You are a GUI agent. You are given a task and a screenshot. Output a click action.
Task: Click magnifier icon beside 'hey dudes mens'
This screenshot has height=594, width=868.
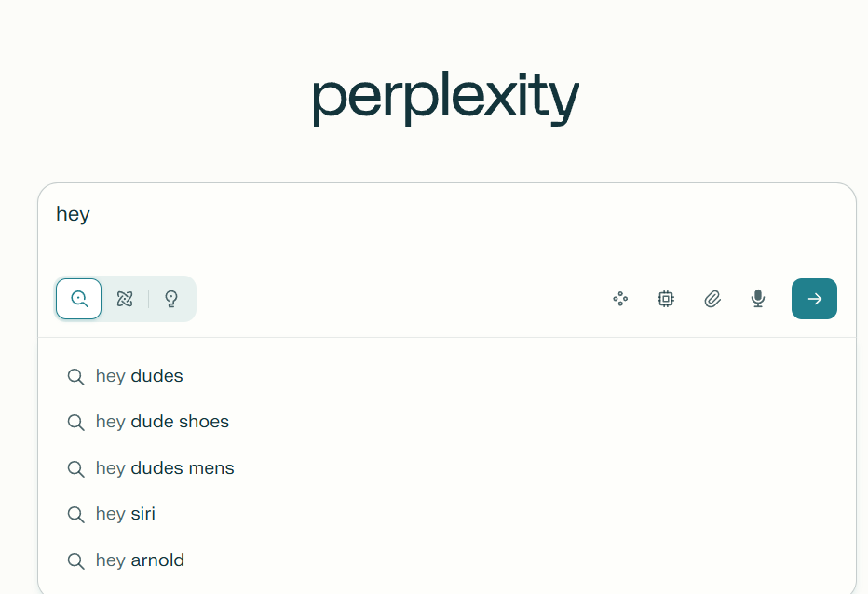point(76,469)
